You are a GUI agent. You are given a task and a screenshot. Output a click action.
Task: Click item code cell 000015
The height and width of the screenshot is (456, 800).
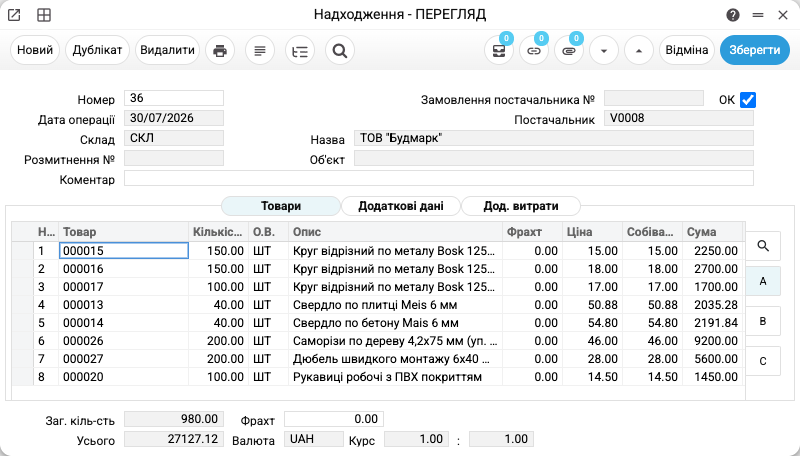coord(123,250)
